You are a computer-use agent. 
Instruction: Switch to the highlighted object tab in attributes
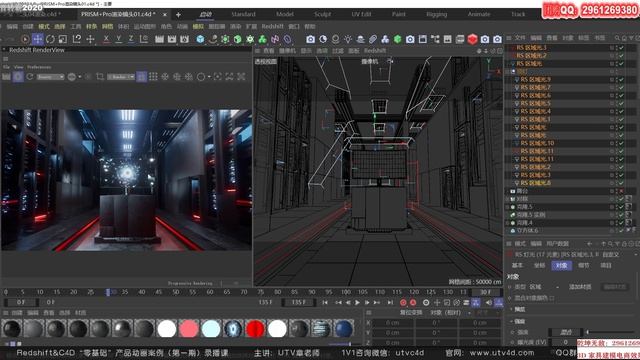point(561,265)
